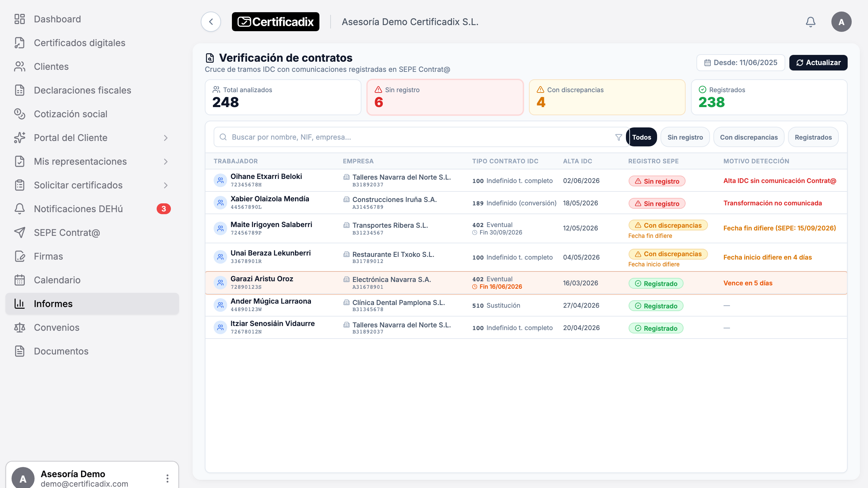This screenshot has width=868, height=488.
Task: Click the Cotización social coins icon
Action: (x=20, y=114)
